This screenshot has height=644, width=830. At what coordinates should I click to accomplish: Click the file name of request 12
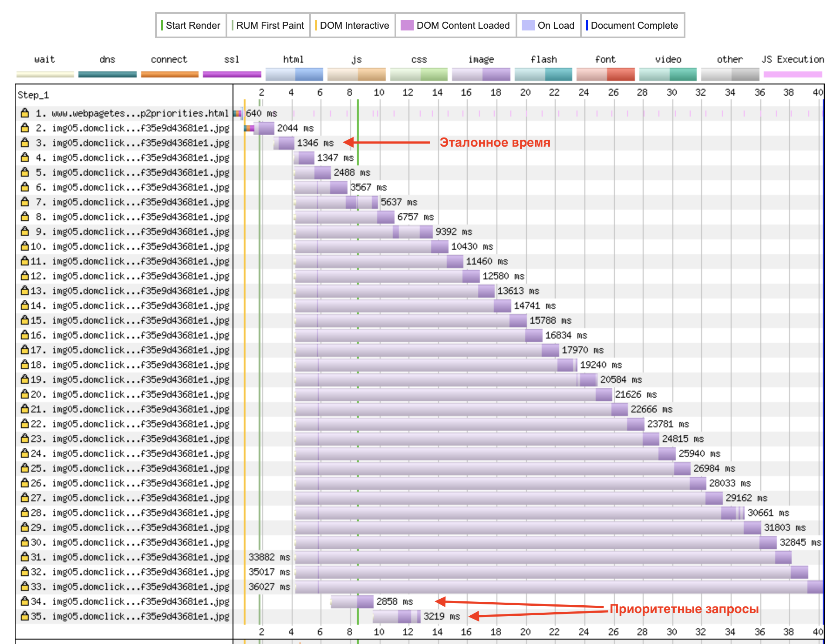[140, 276]
